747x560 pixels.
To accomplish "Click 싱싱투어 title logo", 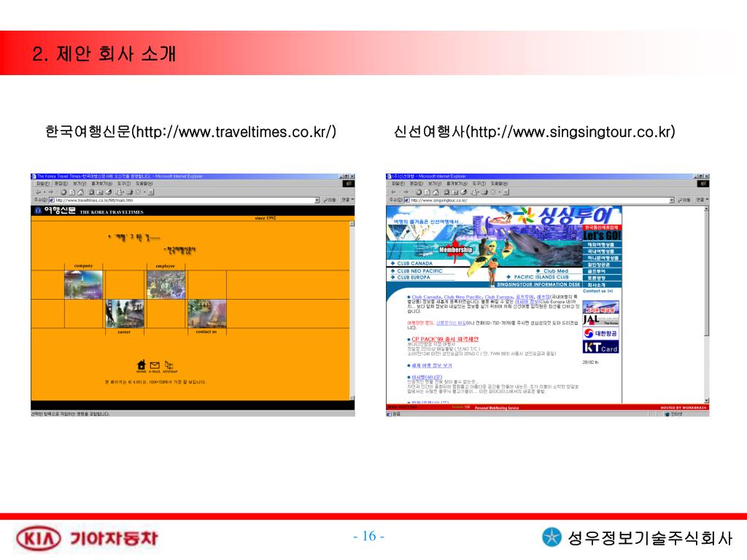I will click(574, 216).
